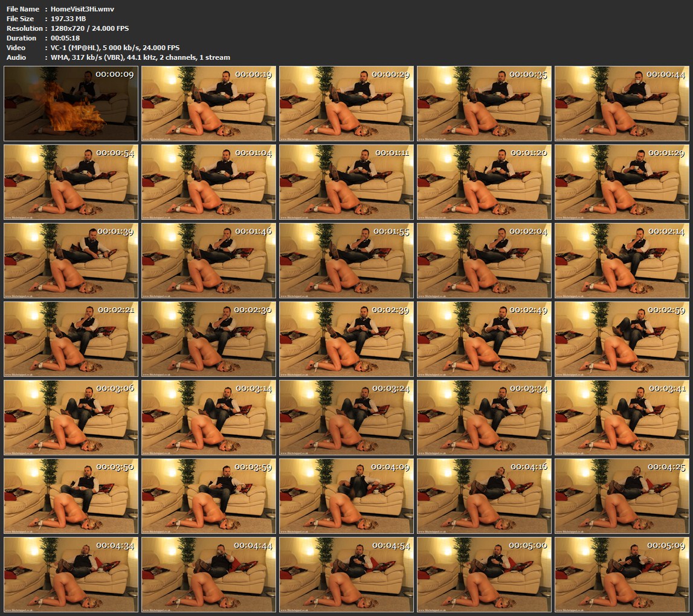
Task: Open the thumbnail at 00:01:29
Action: point(622,182)
